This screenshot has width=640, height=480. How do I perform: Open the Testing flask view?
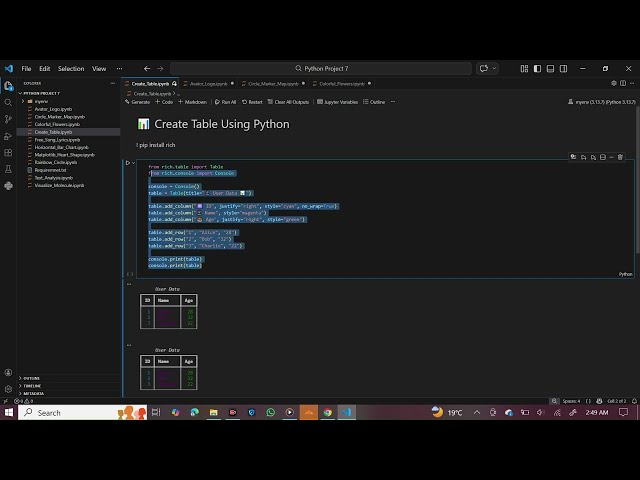coord(8,169)
